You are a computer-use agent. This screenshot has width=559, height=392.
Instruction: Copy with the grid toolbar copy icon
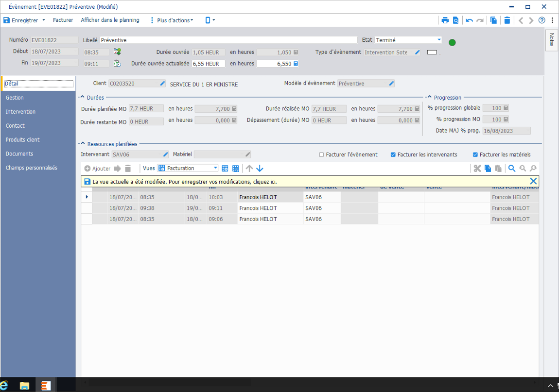pyautogui.click(x=488, y=169)
